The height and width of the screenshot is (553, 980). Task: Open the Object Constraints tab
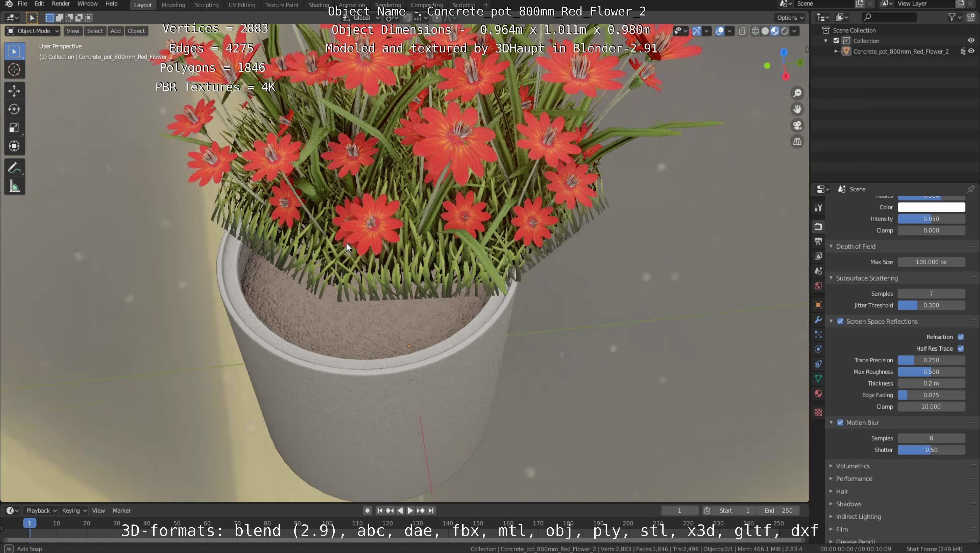pyautogui.click(x=818, y=364)
